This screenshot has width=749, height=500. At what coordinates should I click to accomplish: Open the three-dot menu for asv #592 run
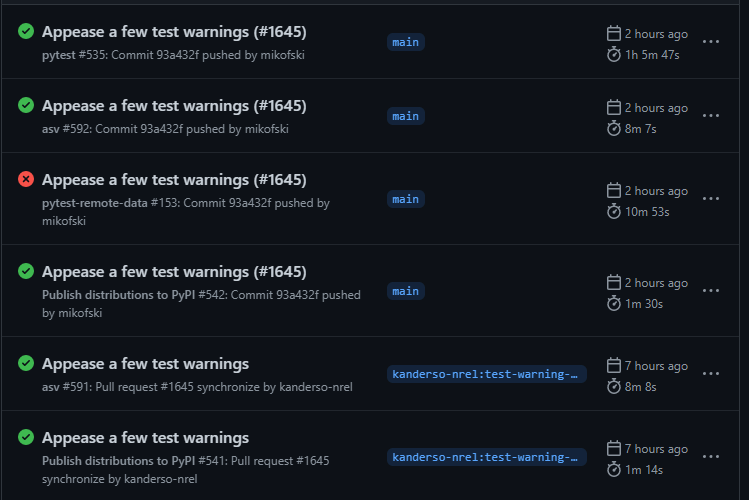(711, 116)
